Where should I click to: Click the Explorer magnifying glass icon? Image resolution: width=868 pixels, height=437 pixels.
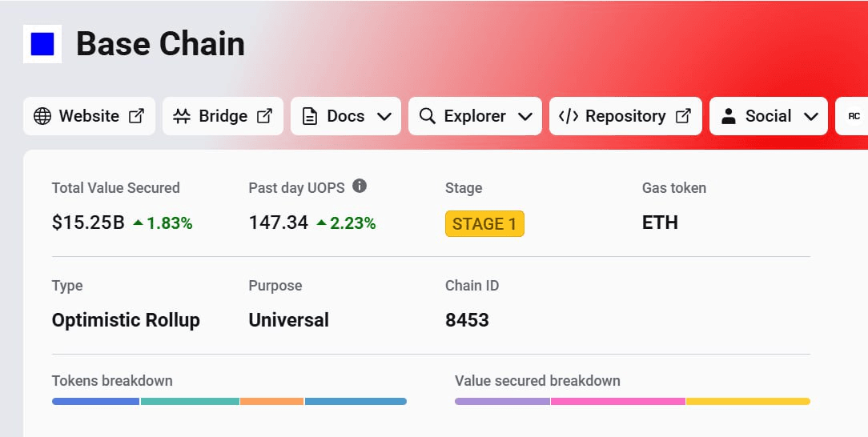click(x=428, y=116)
